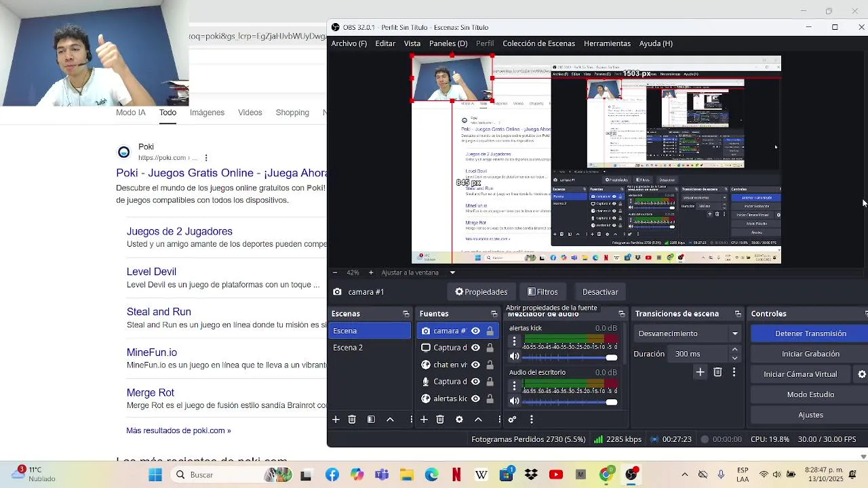
Task: Open Archivo (F) menu
Action: tap(349, 43)
